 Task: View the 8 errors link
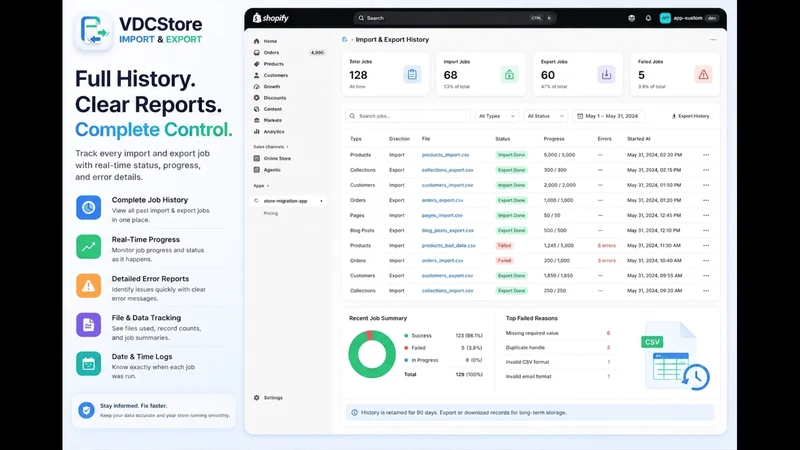coord(607,245)
